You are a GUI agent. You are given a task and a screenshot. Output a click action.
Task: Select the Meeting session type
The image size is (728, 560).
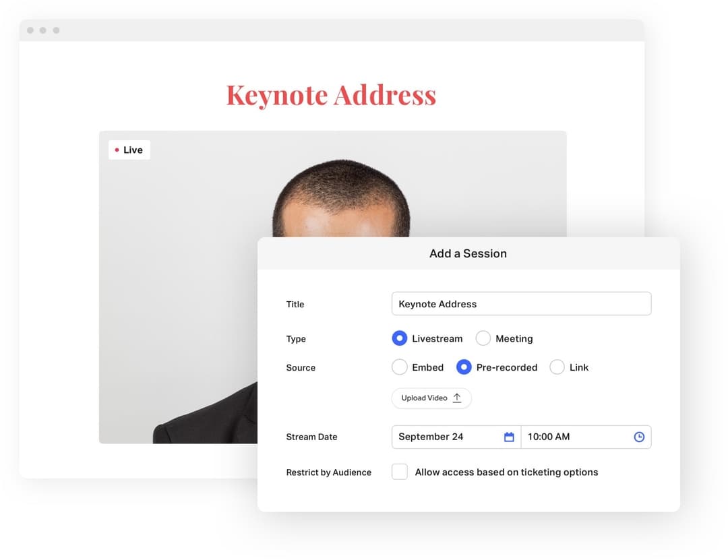[483, 338]
